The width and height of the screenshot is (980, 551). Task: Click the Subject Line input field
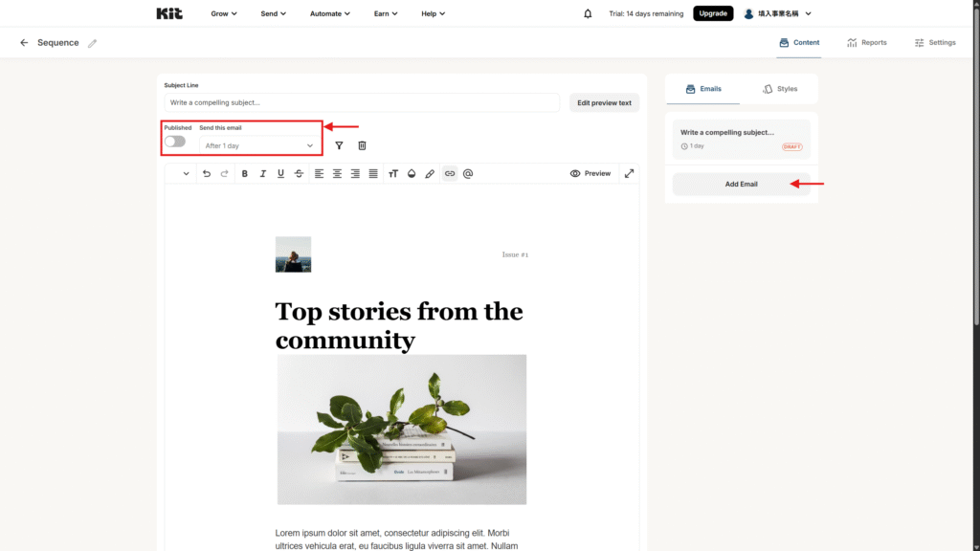362,102
